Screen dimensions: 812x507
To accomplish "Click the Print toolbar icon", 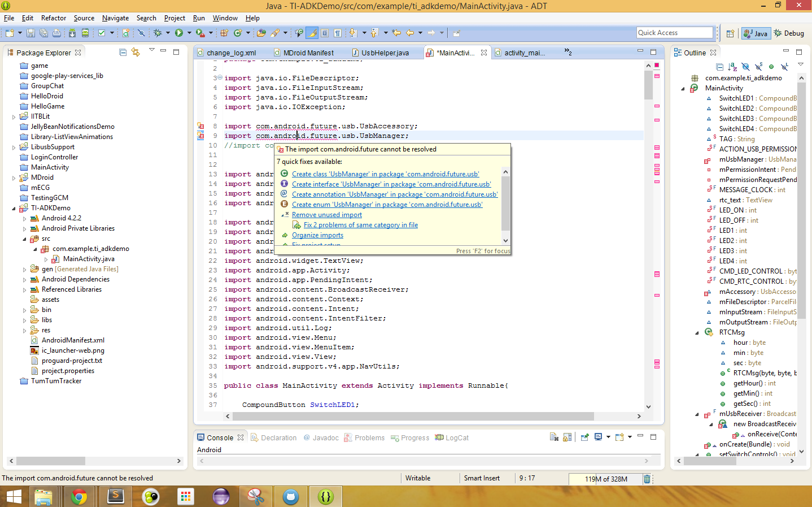I will click(57, 33).
